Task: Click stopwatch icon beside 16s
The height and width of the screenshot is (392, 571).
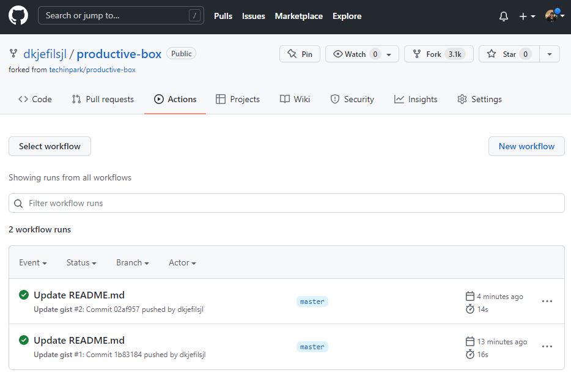Action: point(470,354)
